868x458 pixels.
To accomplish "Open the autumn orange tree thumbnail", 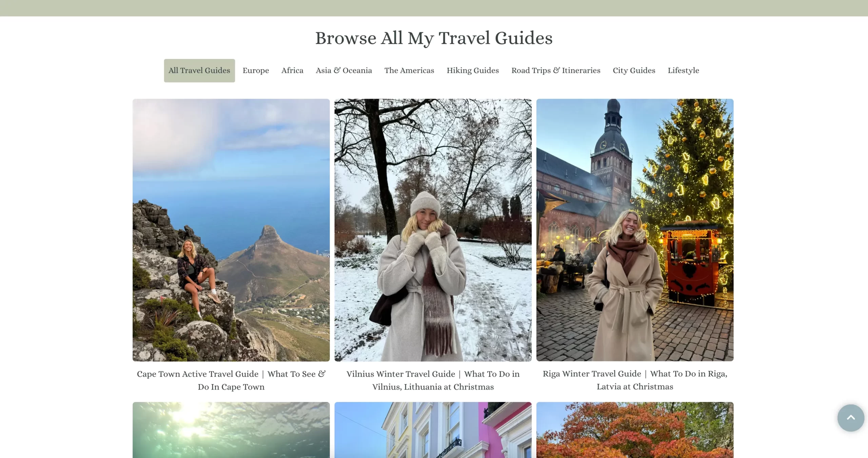I will 635,430.
